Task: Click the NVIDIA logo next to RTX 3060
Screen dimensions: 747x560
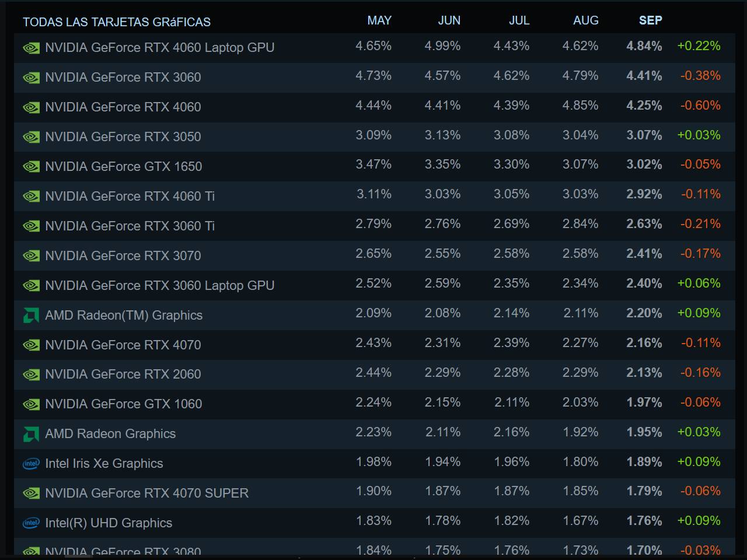Action: 31,78
